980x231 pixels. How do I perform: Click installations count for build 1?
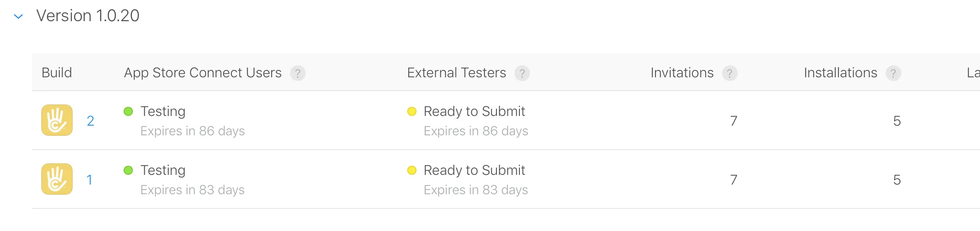(897, 179)
